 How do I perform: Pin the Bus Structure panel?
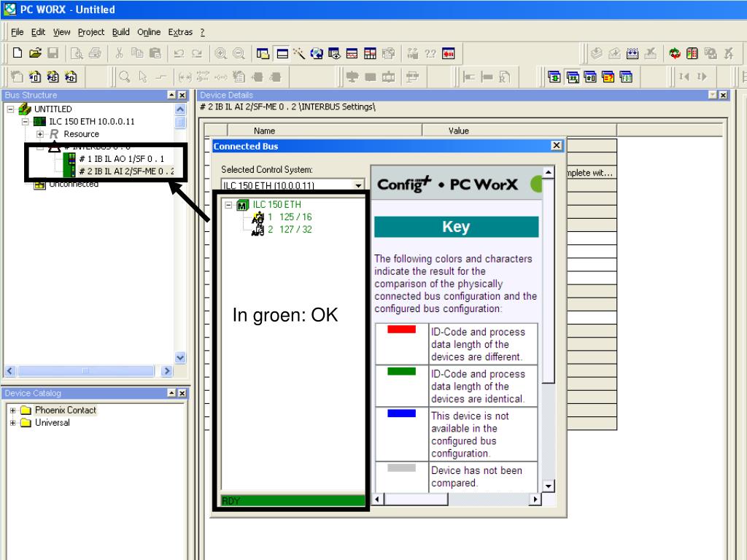172,96
